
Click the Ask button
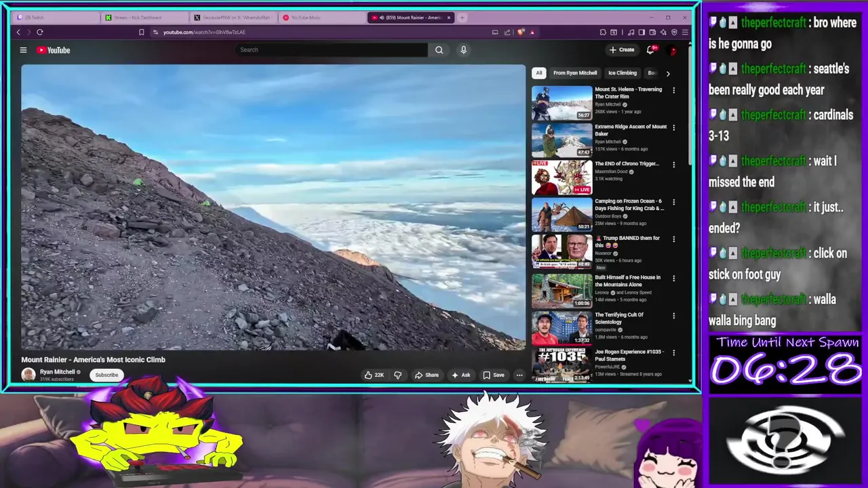click(x=460, y=375)
